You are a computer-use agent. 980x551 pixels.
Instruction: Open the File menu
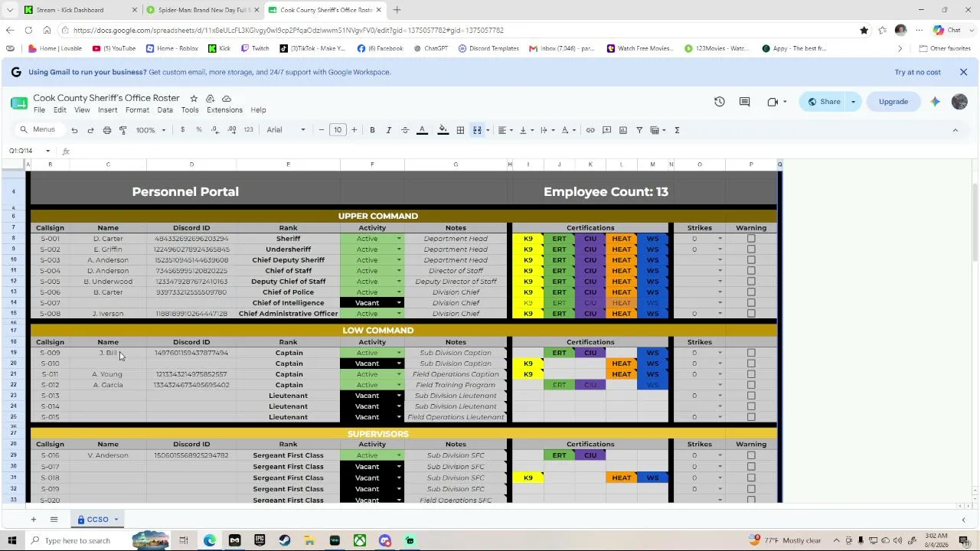pos(39,110)
